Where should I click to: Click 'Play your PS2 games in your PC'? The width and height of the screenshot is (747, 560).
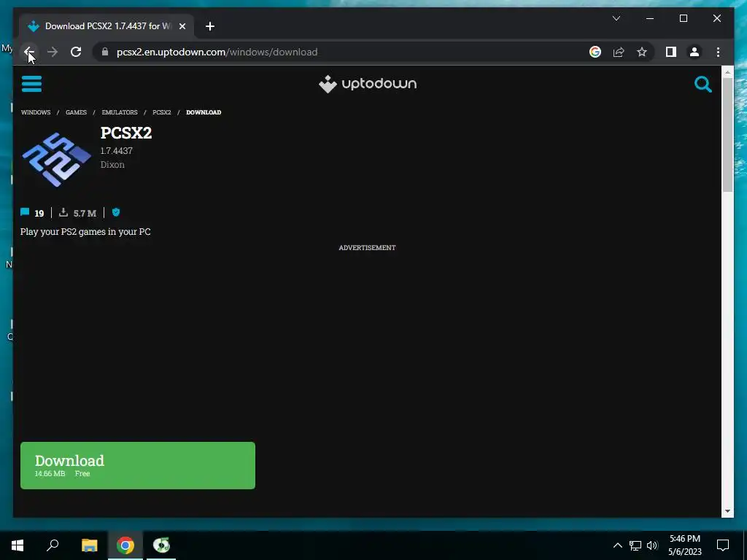coord(86,232)
